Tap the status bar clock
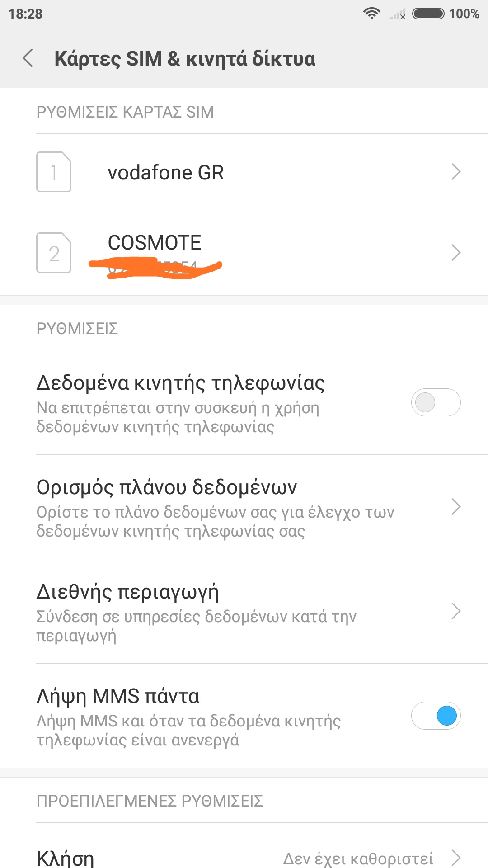The image size is (488, 868). (x=25, y=14)
